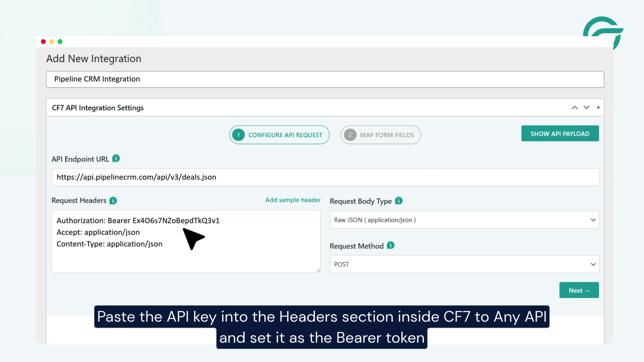The width and height of the screenshot is (644, 362).
Task: Click the collapse-up arrow on the settings panel
Action: click(x=575, y=107)
